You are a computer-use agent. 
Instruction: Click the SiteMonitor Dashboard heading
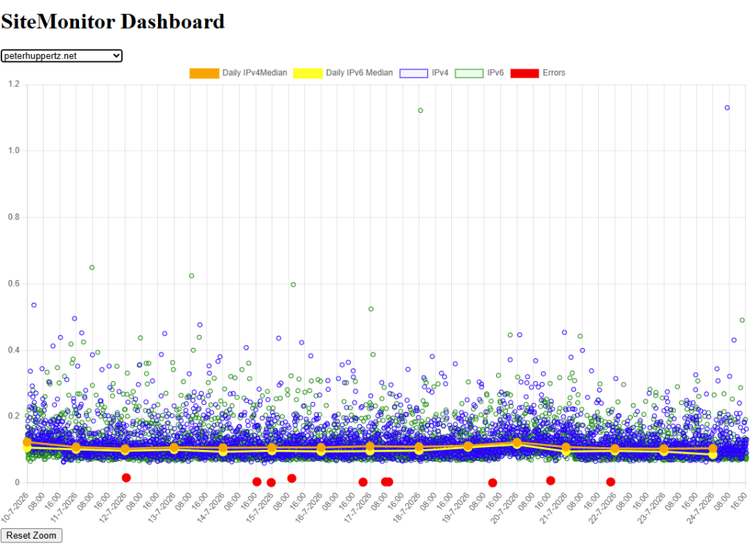(113, 21)
